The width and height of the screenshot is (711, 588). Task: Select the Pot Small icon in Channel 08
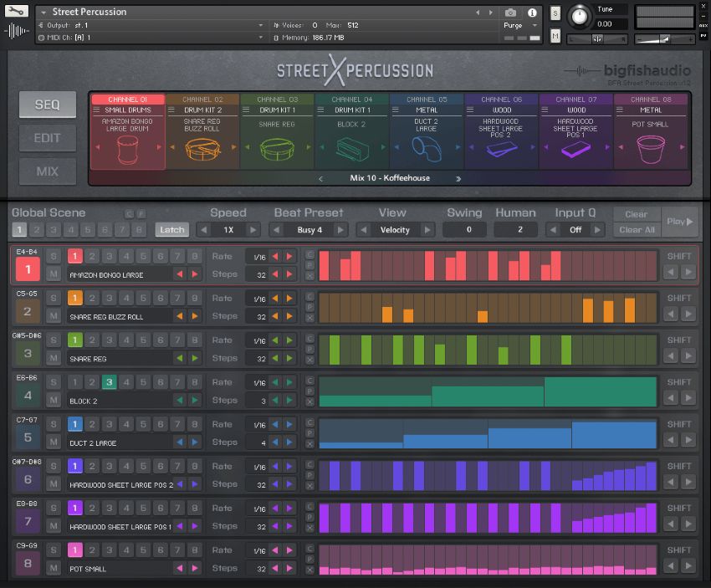[x=651, y=148]
